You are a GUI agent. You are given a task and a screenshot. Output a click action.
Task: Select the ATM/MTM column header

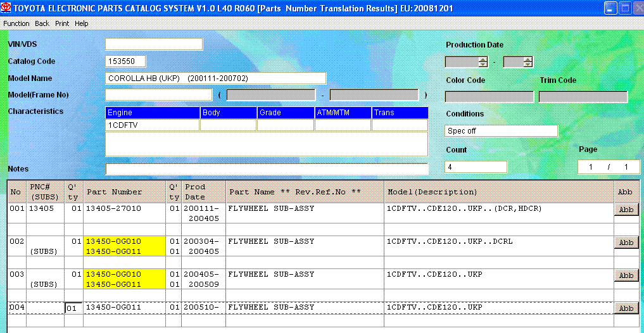[343, 113]
